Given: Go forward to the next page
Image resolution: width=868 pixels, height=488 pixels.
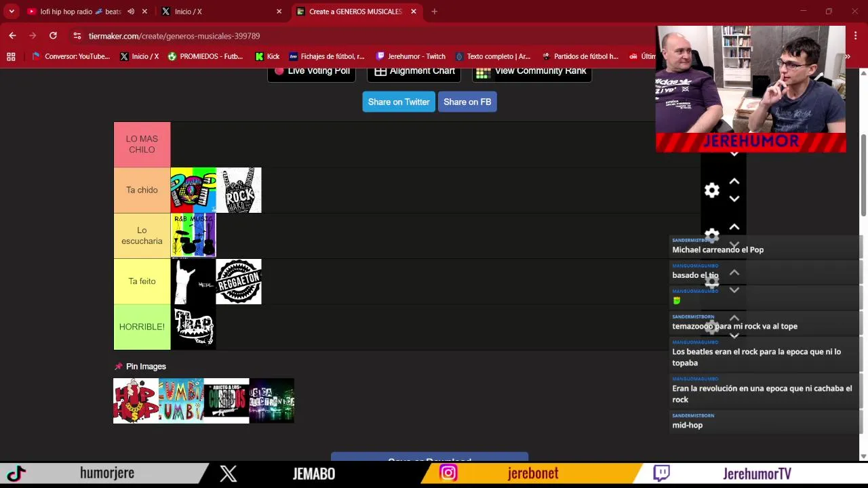Looking at the screenshot, I should pyautogui.click(x=33, y=35).
